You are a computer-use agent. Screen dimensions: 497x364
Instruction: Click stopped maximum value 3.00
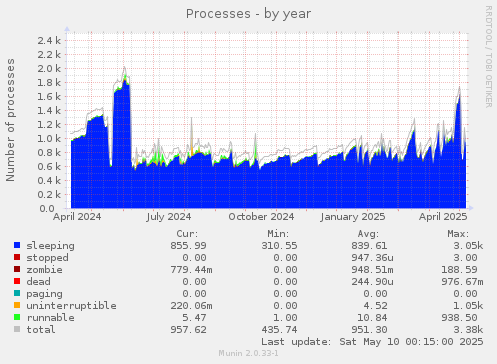465,258
